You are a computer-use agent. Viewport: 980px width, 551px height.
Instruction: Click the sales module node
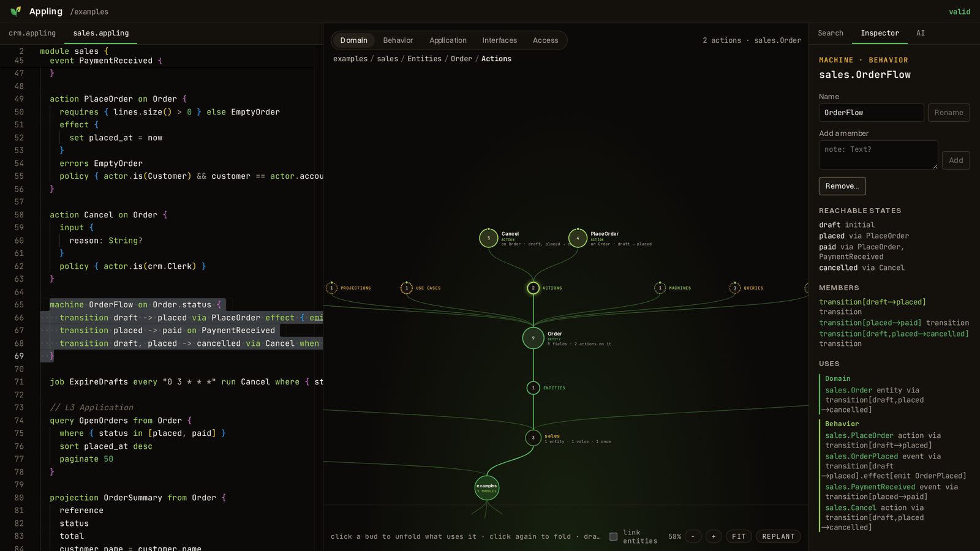pyautogui.click(x=533, y=438)
